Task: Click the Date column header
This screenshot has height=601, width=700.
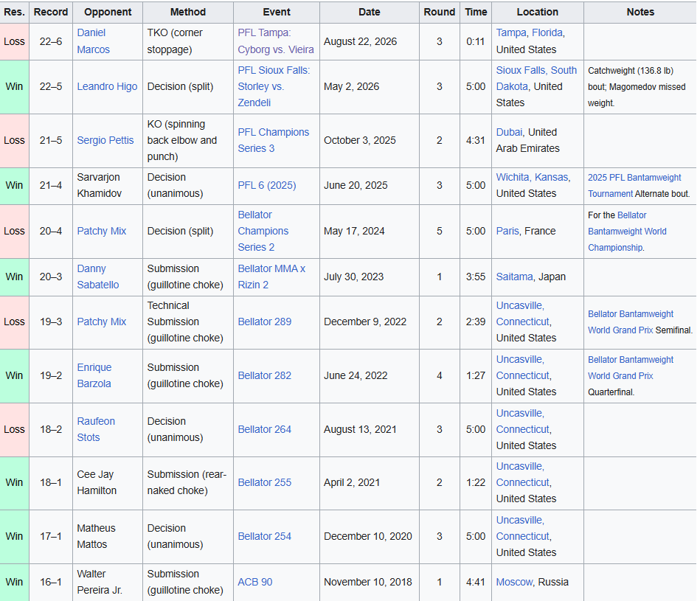Action: (x=370, y=12)
